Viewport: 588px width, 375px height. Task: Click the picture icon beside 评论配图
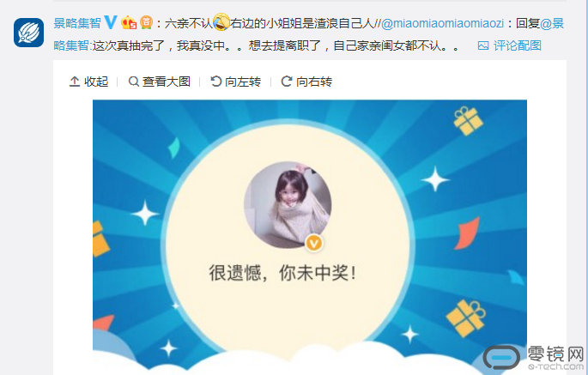483,45
